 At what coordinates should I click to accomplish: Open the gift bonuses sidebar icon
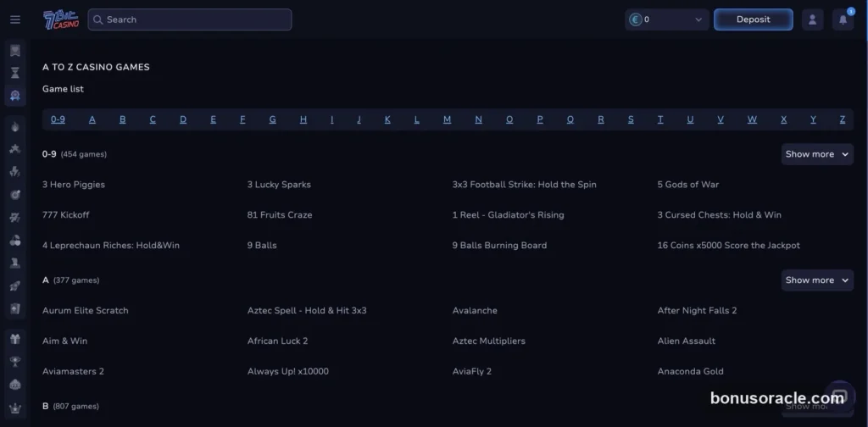point(15,339)
